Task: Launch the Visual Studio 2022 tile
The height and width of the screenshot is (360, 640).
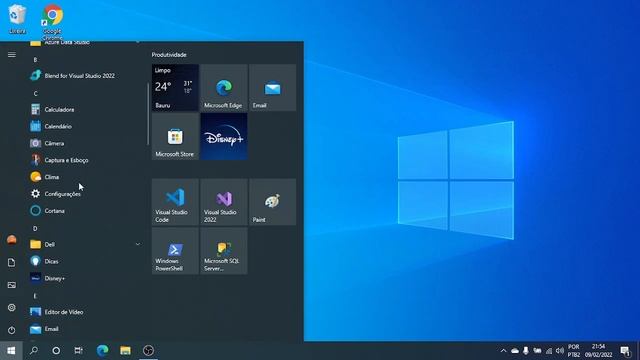Action: click(224, 202)
